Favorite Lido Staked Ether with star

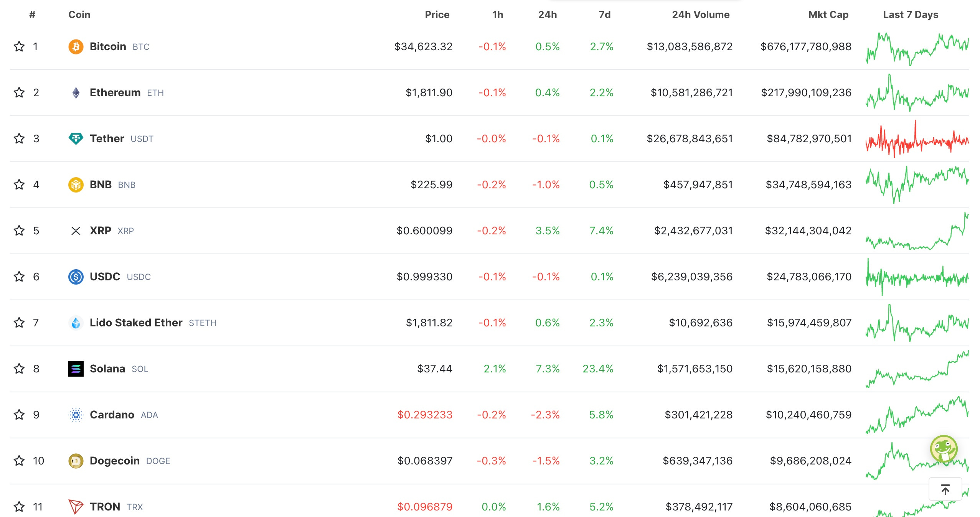point(19,323)
